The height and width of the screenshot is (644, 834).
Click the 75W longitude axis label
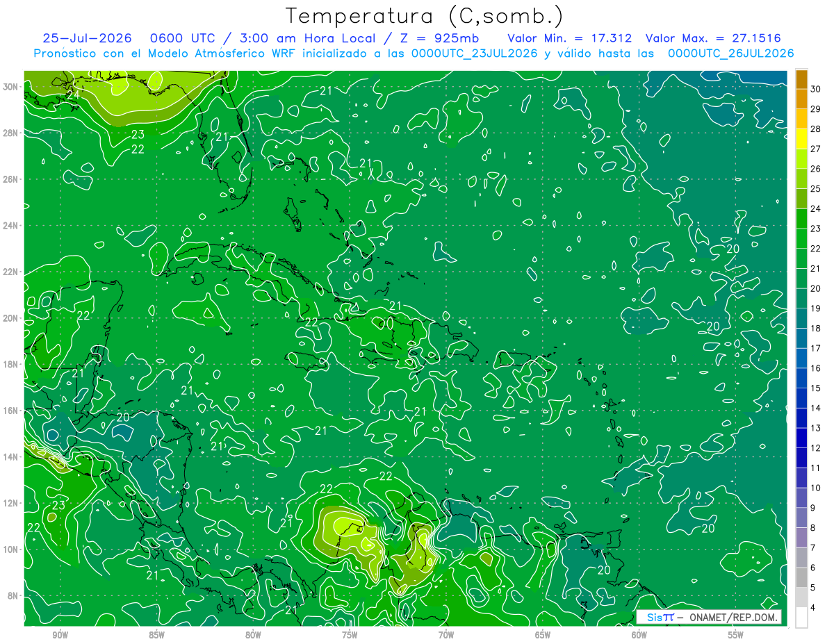coord(350,635)
